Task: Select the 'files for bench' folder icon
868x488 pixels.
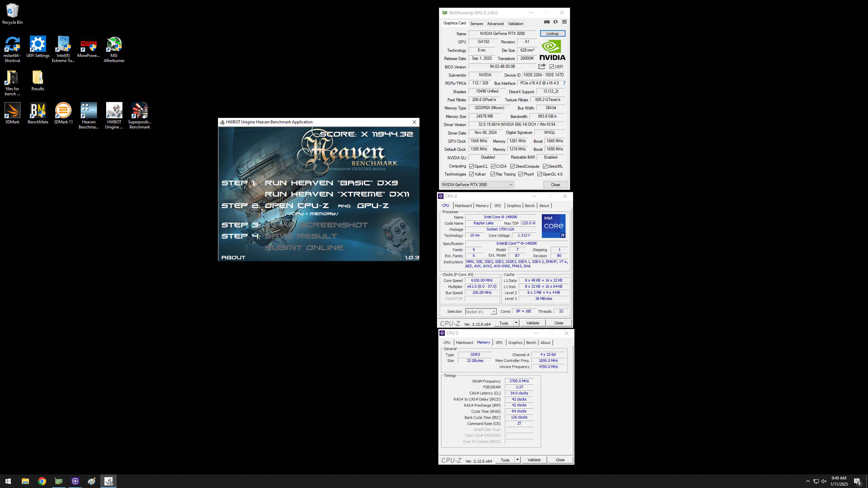Action: coord(12,83)
